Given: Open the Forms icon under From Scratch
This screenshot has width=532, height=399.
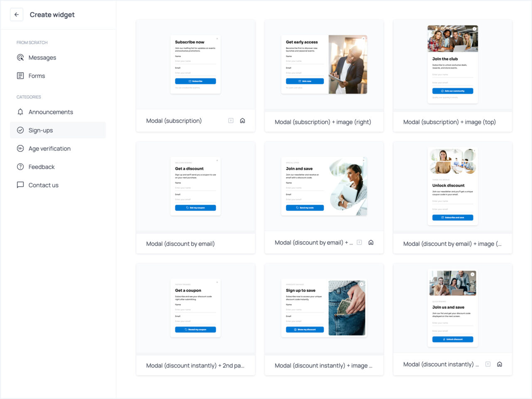Looking at the screenshot, I should click(x=20, y=76).
